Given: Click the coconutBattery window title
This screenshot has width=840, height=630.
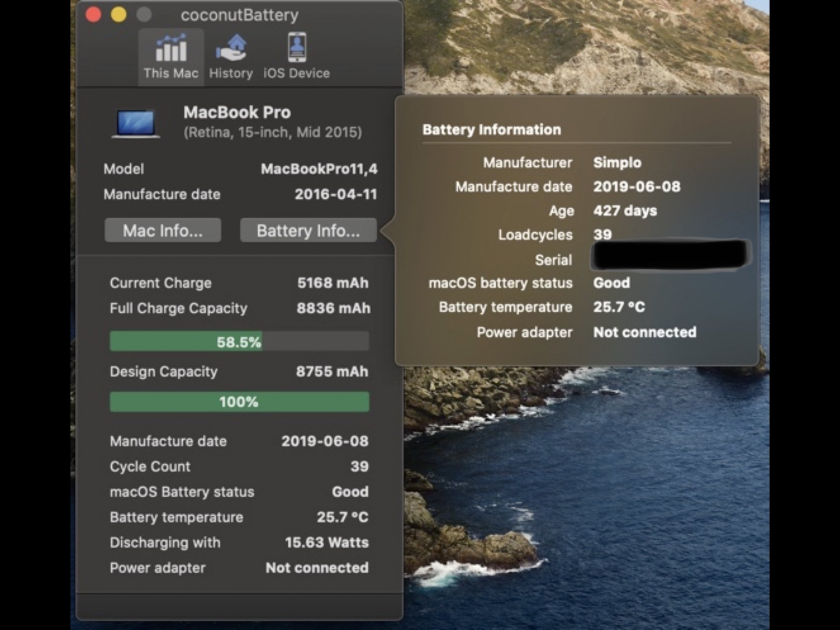Looking at the screenshot, I should (239, 15).
